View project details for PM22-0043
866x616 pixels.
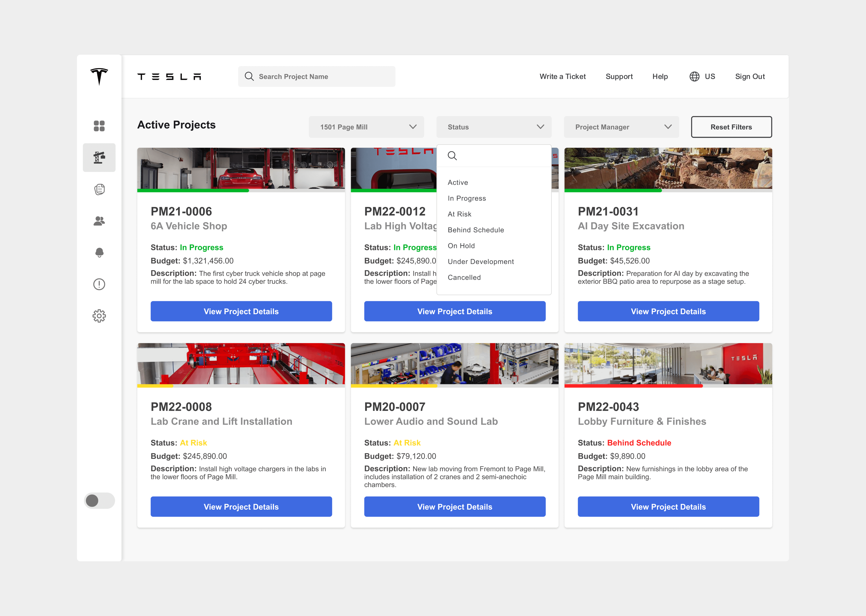coord(668,507)
